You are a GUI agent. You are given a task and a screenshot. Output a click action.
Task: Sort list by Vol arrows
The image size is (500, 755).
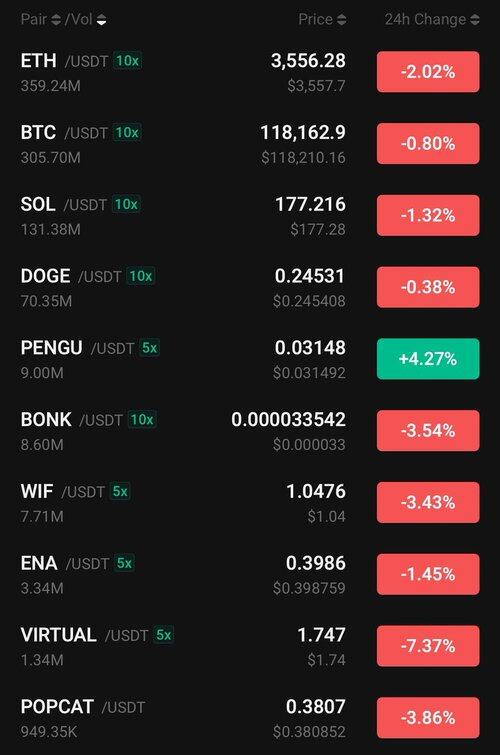101,20
